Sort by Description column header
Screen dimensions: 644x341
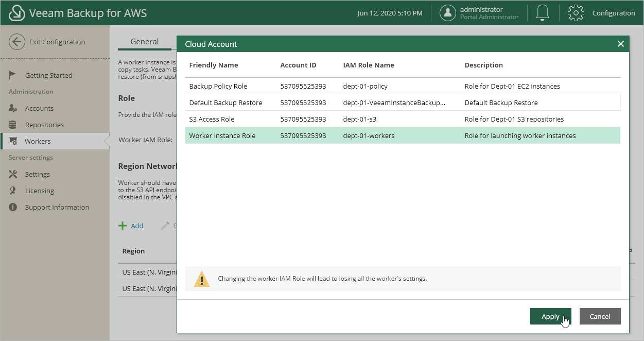[x=484, y=65]
